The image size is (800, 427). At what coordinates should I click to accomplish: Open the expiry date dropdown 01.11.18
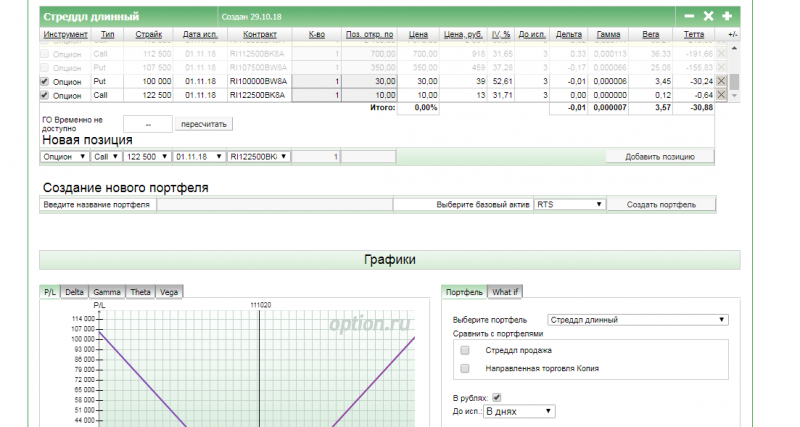point(199,157)
